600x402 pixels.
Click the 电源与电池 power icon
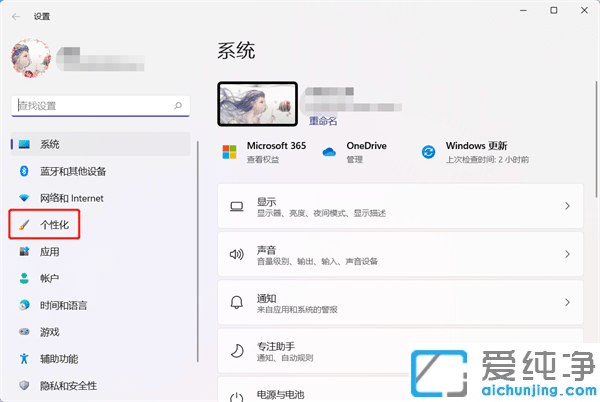click(x=237, y=397)
